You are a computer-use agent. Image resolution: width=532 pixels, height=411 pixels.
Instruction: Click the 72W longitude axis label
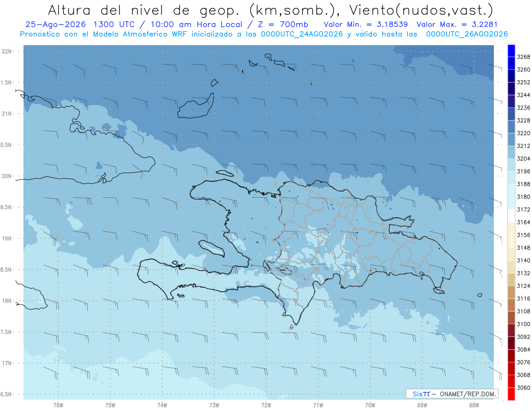point(266,405)
